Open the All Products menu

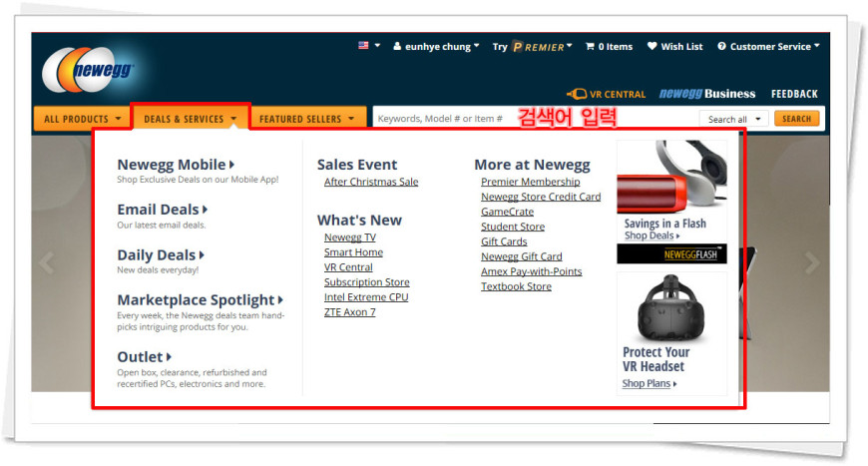coord(82,119)
